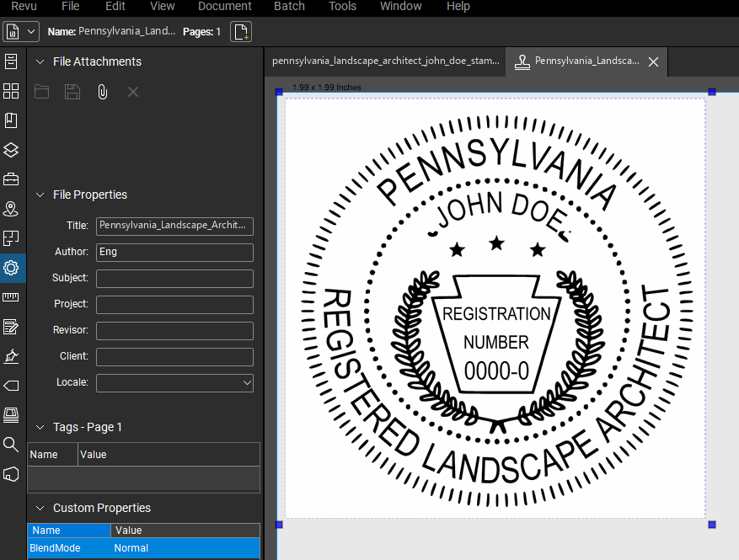Collapse the File Attachments section
Image resolution: width=739 pixels, height=560 pixels.
pos(40,61)
